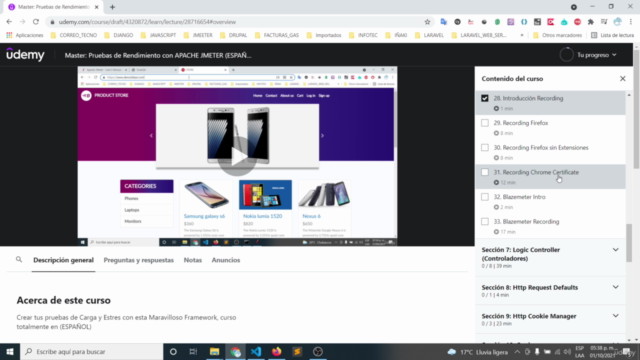Check lecture 32 Blazemeter Intro
640x360 pixels.
click(484, 197)
